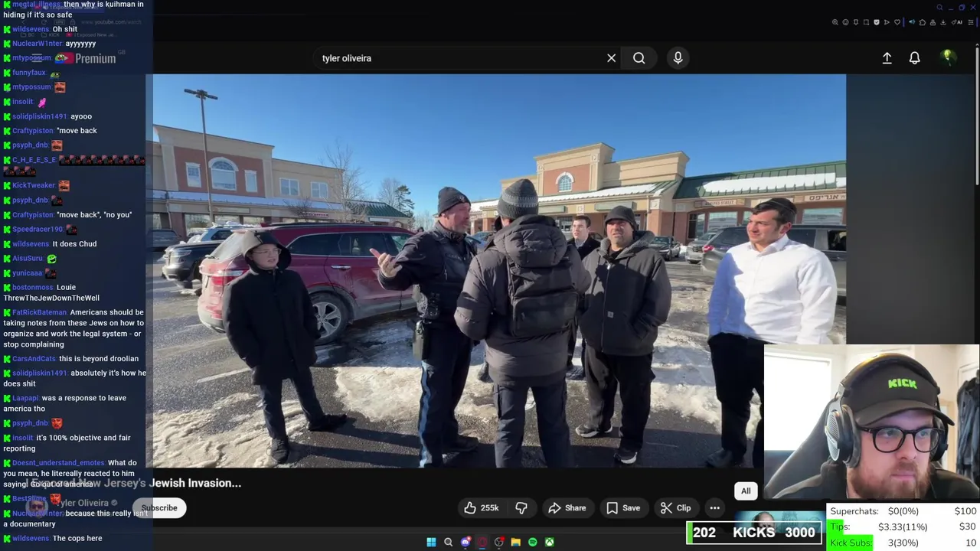Subscribe to Tyler Oliveira's channel
The height and width of the screenshot is (551, 980).
point(159,508)
